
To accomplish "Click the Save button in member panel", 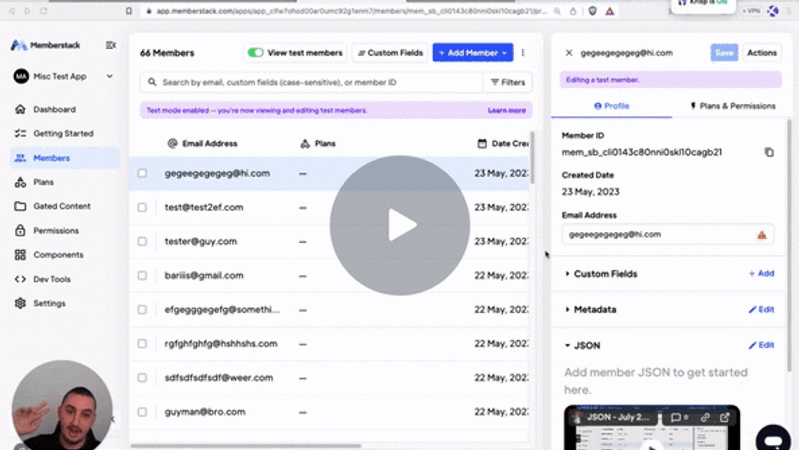I will 724,52.
